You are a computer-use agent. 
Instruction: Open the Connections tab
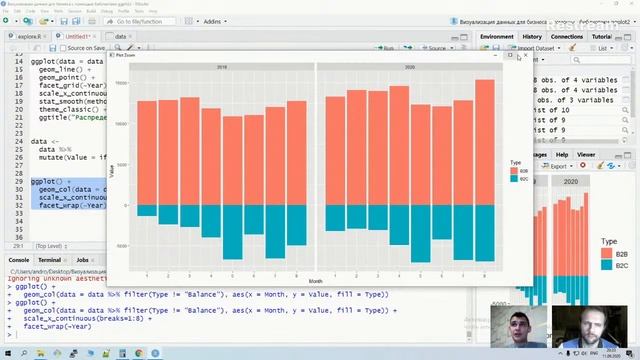pos(567,37)
